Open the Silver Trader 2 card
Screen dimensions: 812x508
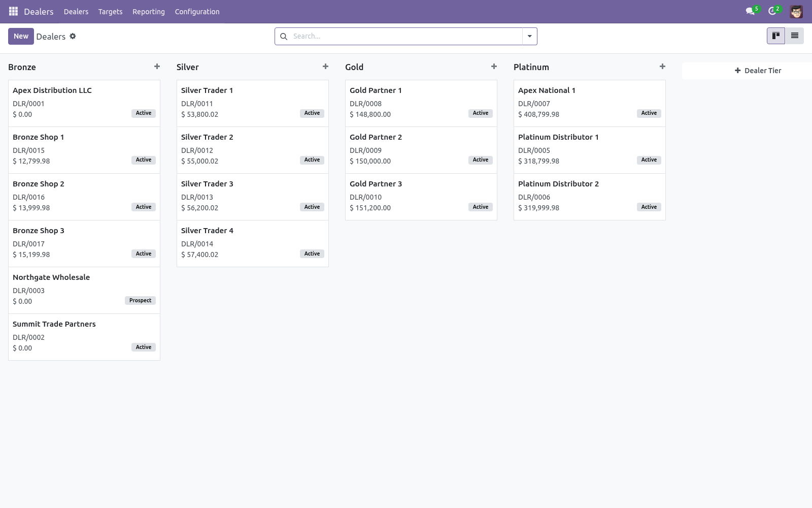click(x=253, y=150)
